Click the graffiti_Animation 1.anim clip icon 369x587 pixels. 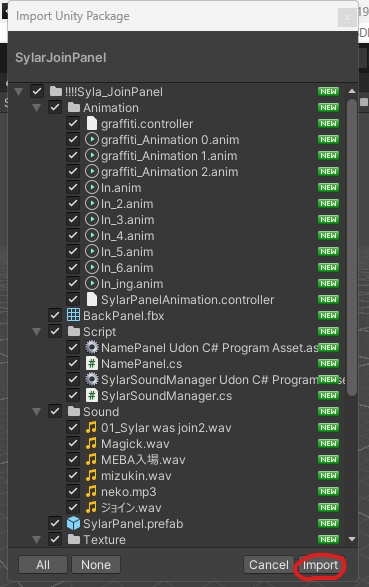[92, 156]
